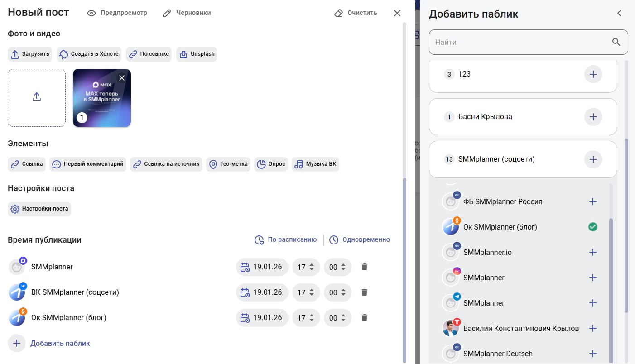This screenshot has height=364, width=635.
Task: Open Предпросмотр post preview
Action: 117,13
